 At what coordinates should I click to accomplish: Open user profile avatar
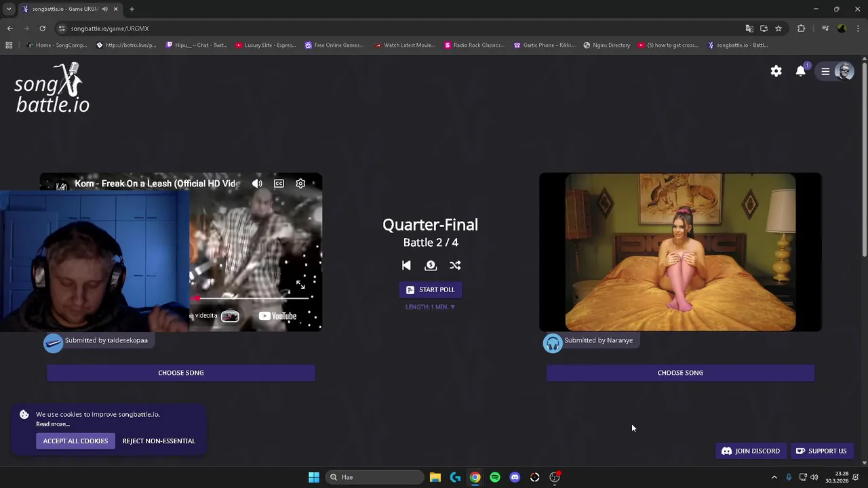point(844,71)
